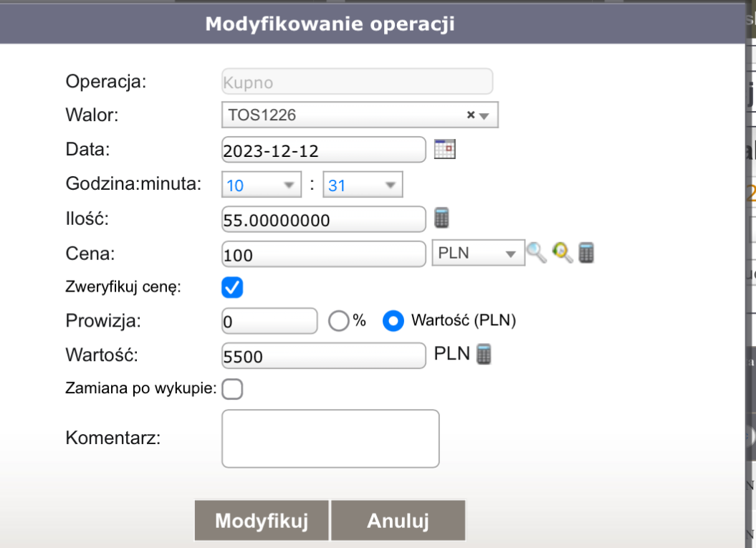Click the Prowizja input field

point(269,322)
